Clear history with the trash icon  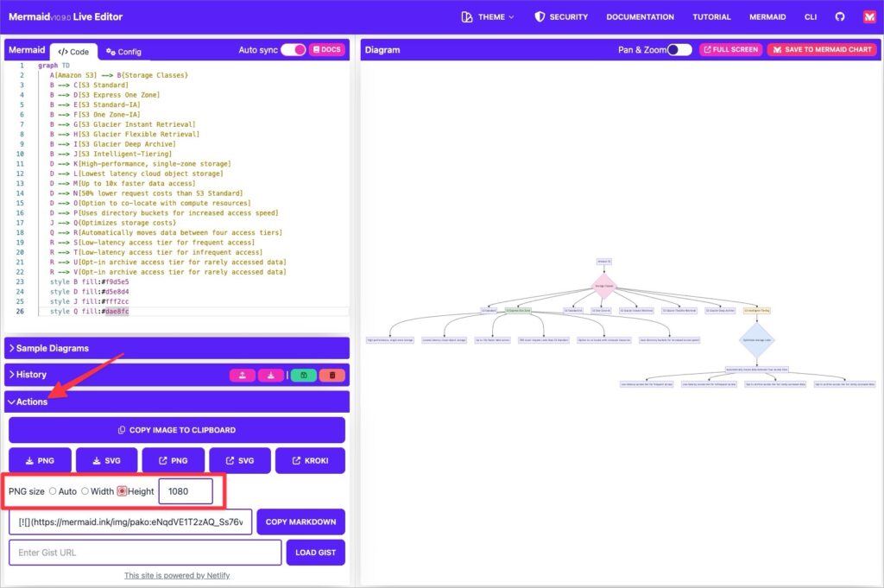332,375
